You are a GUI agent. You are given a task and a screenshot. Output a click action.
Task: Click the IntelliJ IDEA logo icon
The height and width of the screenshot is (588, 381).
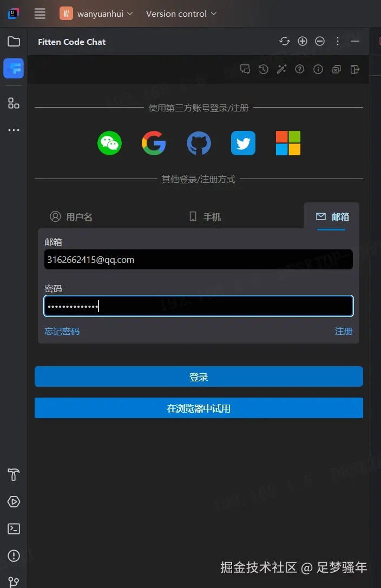[14, 14]
